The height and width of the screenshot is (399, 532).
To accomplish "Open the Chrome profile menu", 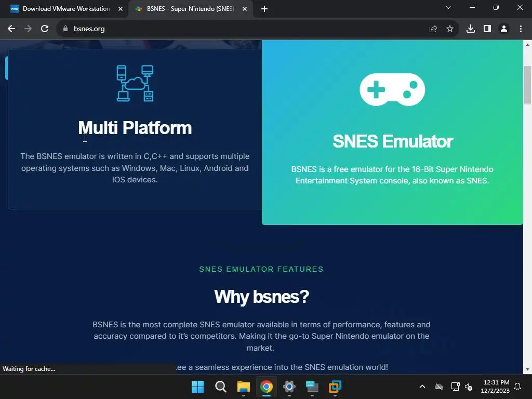I will point(504,29).
